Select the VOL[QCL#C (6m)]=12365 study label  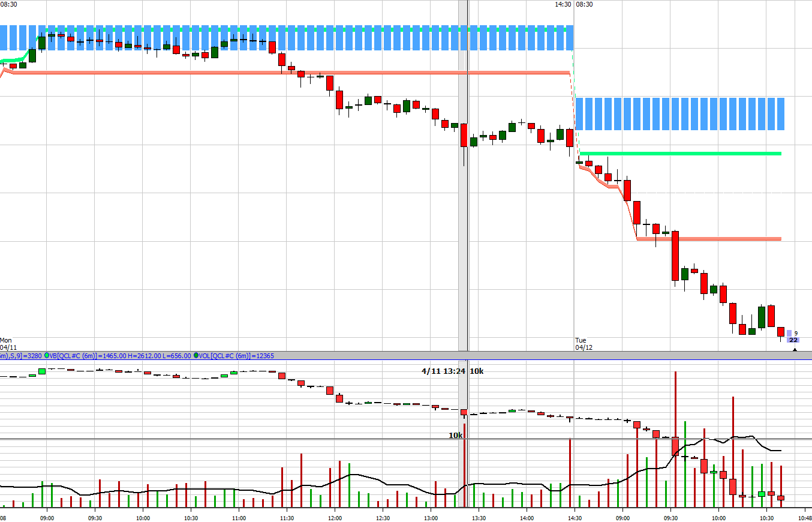[237, 356]
